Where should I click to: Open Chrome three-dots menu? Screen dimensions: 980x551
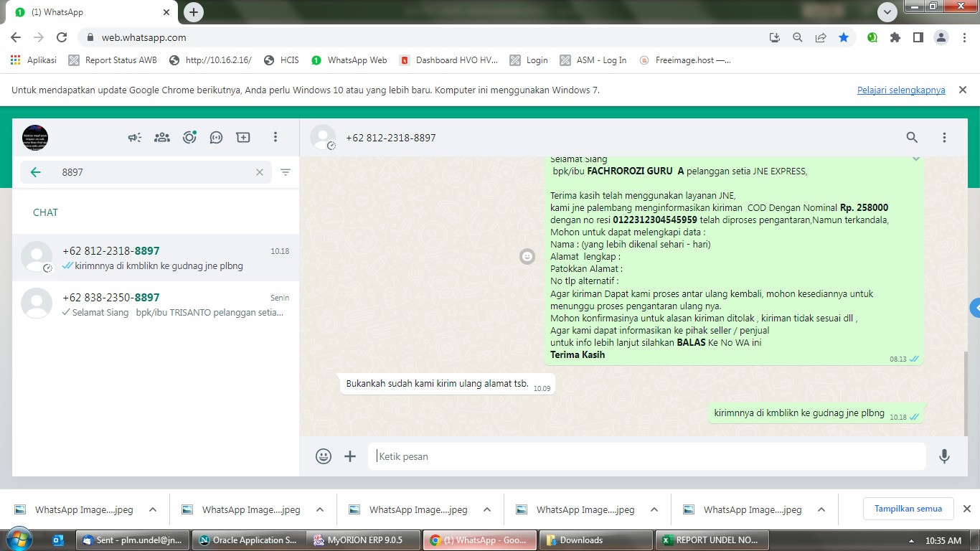point(963,37)
